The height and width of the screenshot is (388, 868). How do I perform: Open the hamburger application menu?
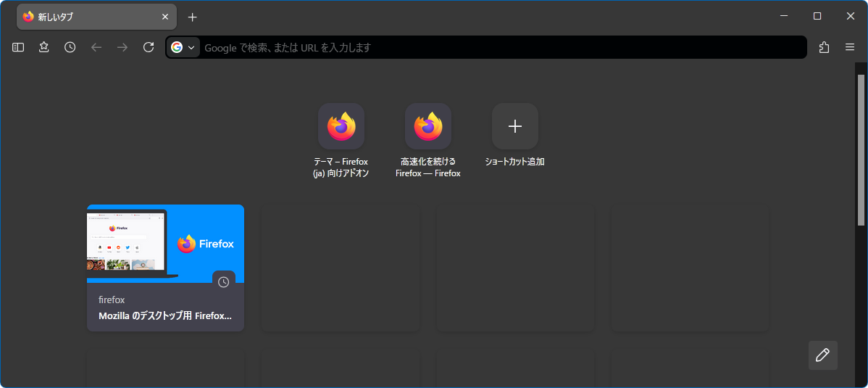pos(850,47)
